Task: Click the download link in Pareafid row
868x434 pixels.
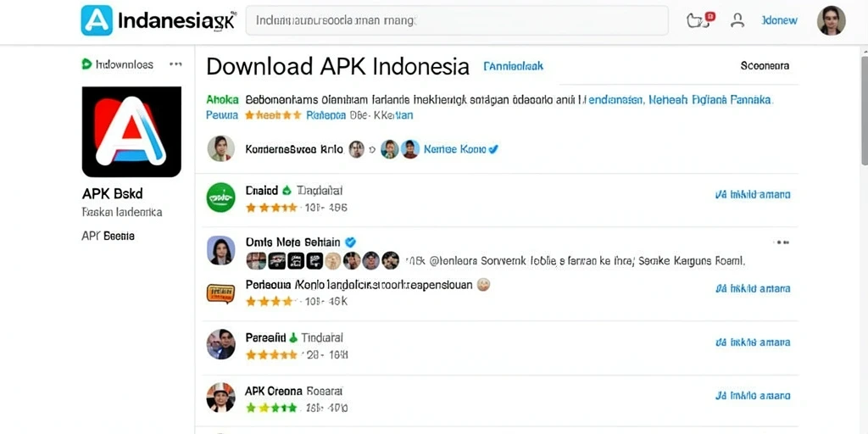Action: point(753,342)
